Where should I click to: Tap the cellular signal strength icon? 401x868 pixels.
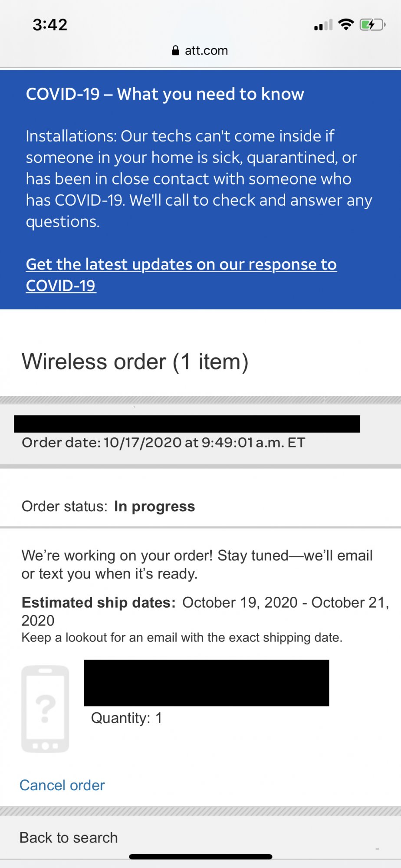(323, 25)
